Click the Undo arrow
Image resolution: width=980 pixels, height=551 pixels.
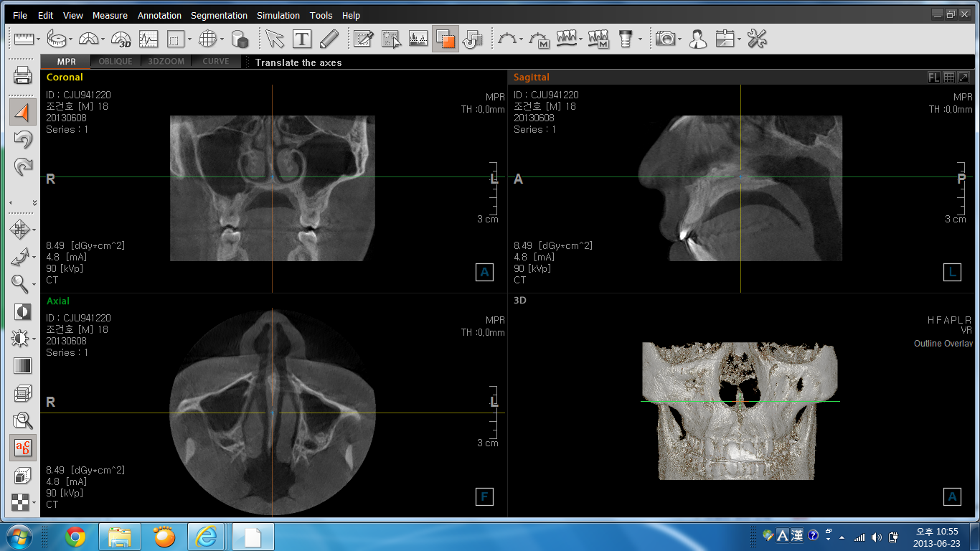point(23,140)
